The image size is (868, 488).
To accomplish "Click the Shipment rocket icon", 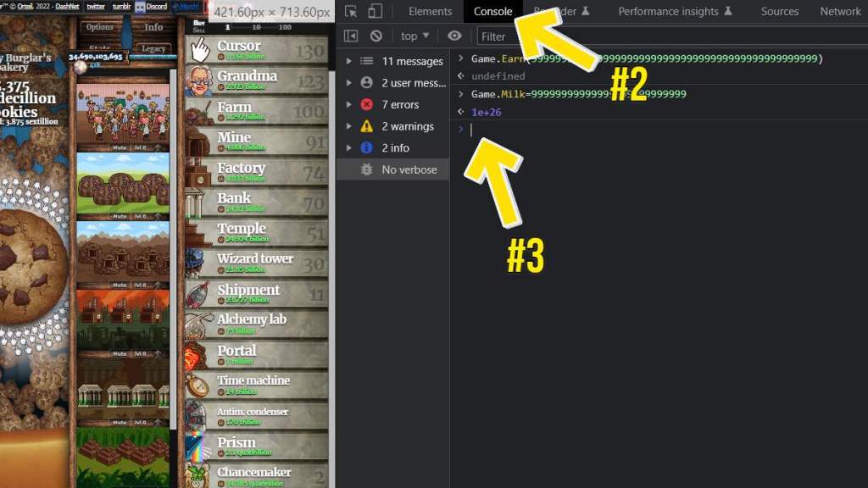I will coord(198,294).
